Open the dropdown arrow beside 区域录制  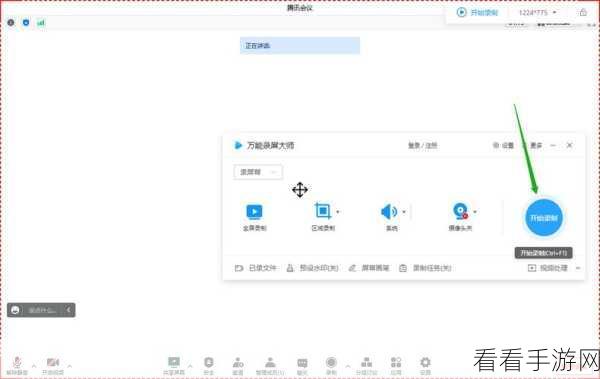(338, 212)
